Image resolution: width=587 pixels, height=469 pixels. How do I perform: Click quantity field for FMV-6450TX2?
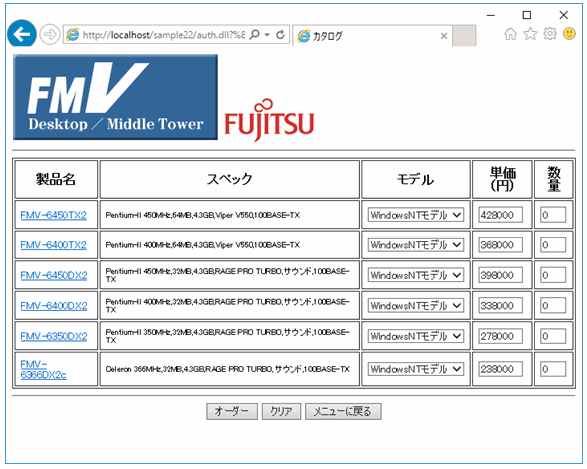[x=553, y=215]
